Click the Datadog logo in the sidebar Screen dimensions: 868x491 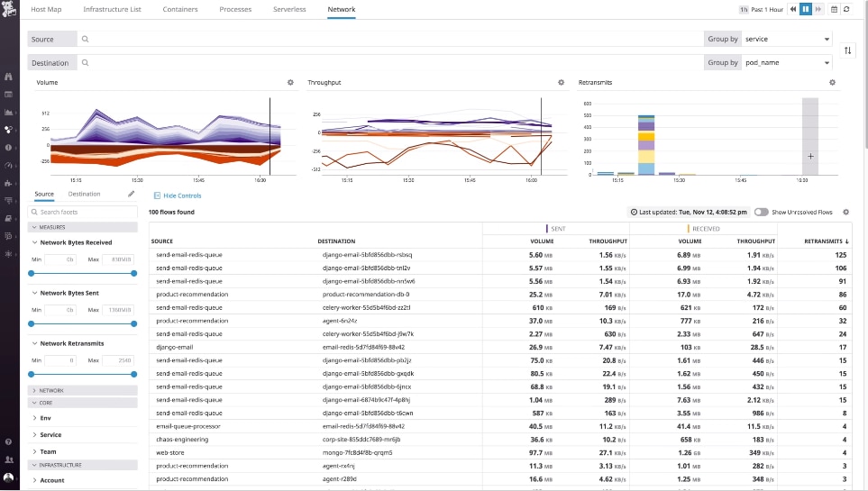[9, 8]
